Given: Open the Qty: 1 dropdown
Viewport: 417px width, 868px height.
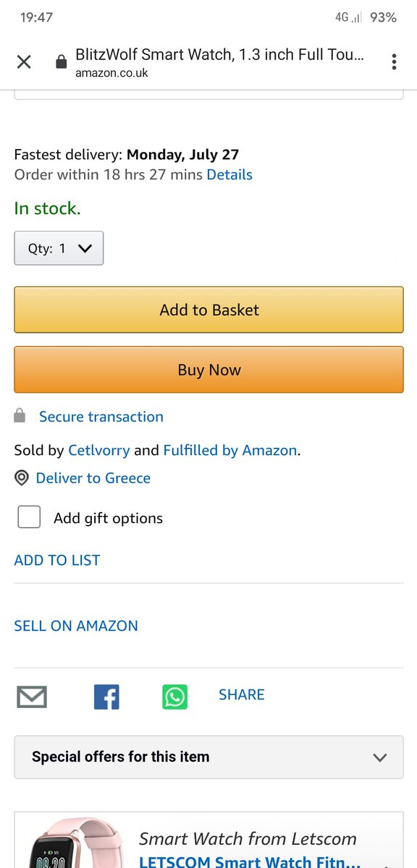Looking at the screenshot, I should coord(59,248).
